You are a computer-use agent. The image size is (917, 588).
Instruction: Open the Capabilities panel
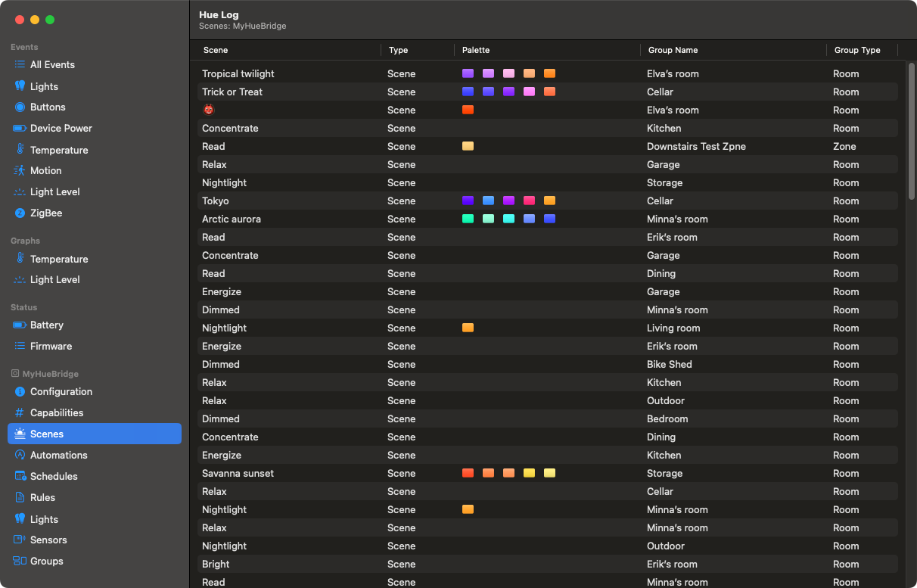click(54, 413)
